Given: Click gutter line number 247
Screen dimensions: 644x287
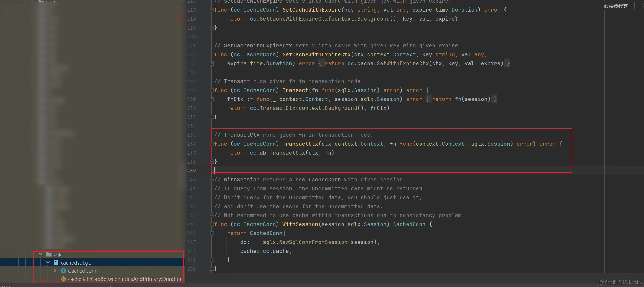Looking at the screenshot, I should [191, 242].
